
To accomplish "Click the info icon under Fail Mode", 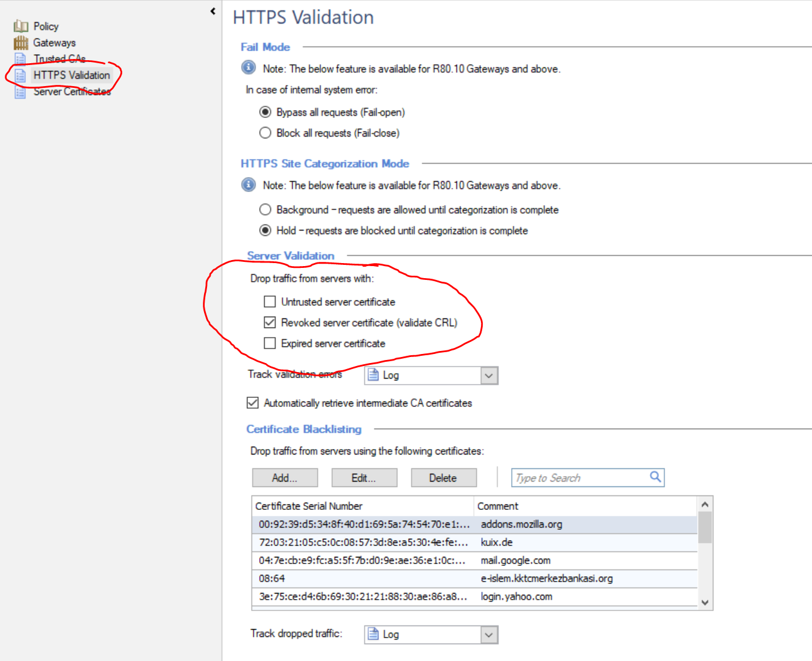I will click(x=248, y=68).
